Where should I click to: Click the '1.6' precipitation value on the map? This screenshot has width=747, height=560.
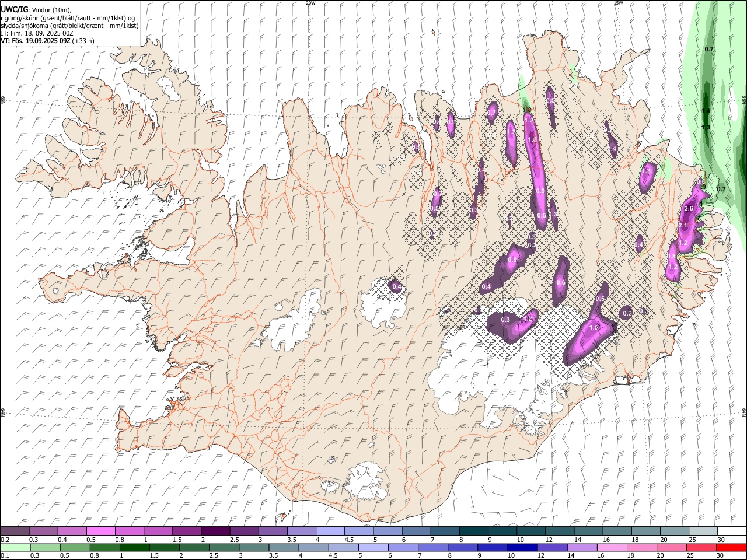point(532,140)
